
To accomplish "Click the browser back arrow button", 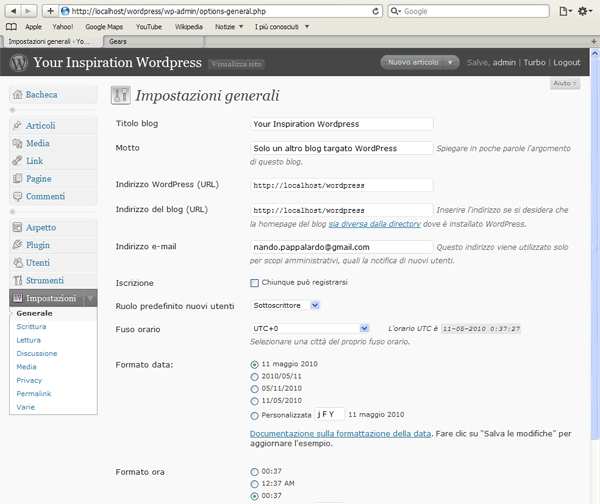I will tap(14, 11).
